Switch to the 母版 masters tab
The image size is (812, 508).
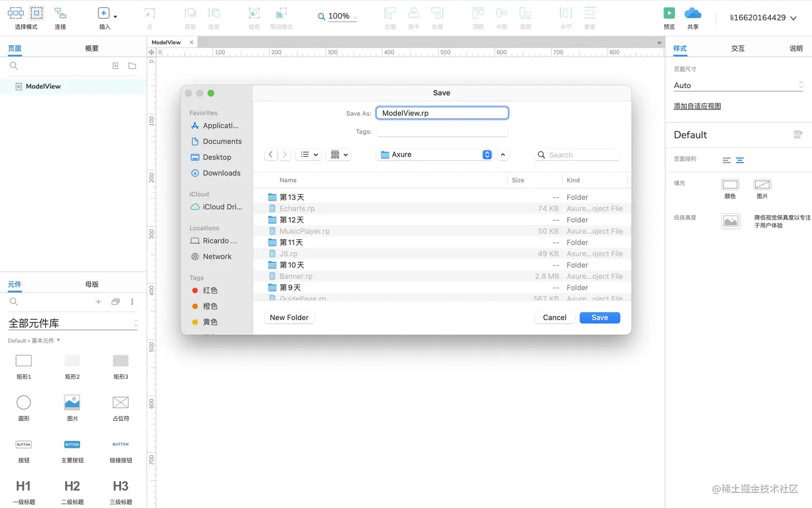(x=92, y=284)
